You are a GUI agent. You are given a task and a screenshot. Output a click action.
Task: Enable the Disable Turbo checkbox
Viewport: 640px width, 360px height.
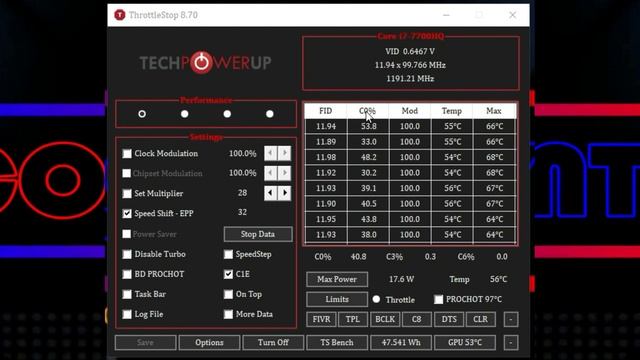tap(127, 254)
